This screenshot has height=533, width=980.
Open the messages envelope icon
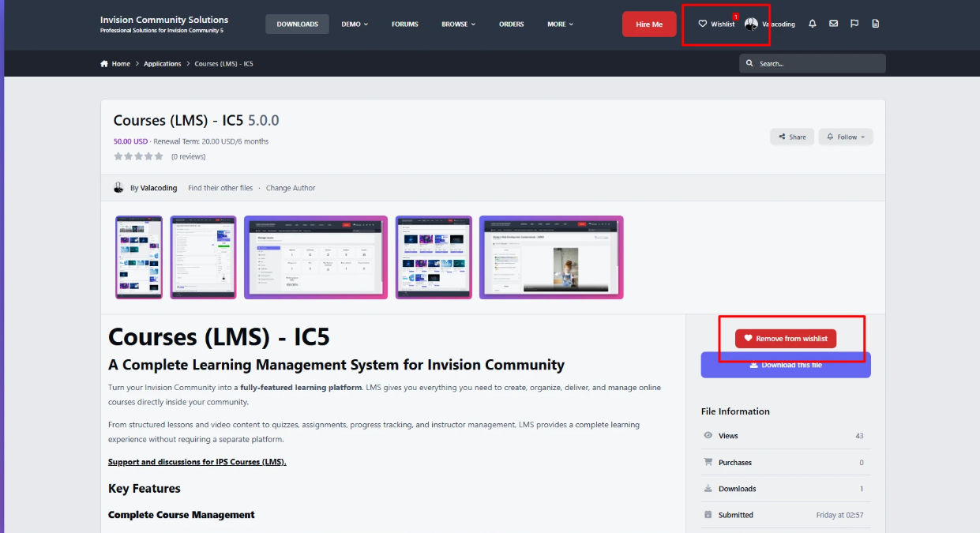(x=833, y=24)
